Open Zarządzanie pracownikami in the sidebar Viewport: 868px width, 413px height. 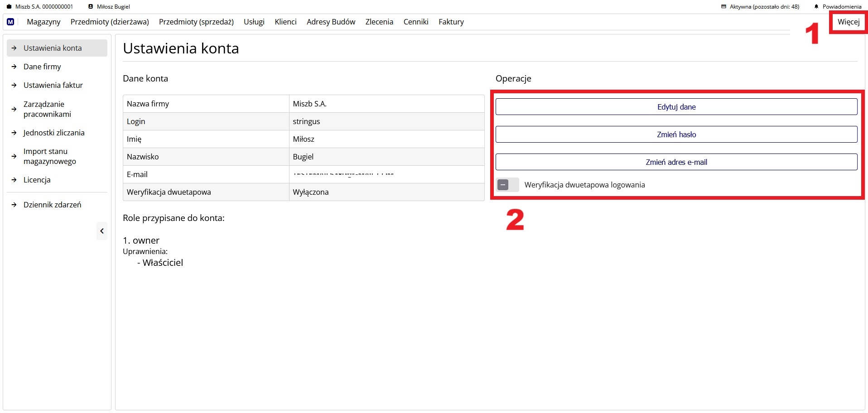pos(47,109)
